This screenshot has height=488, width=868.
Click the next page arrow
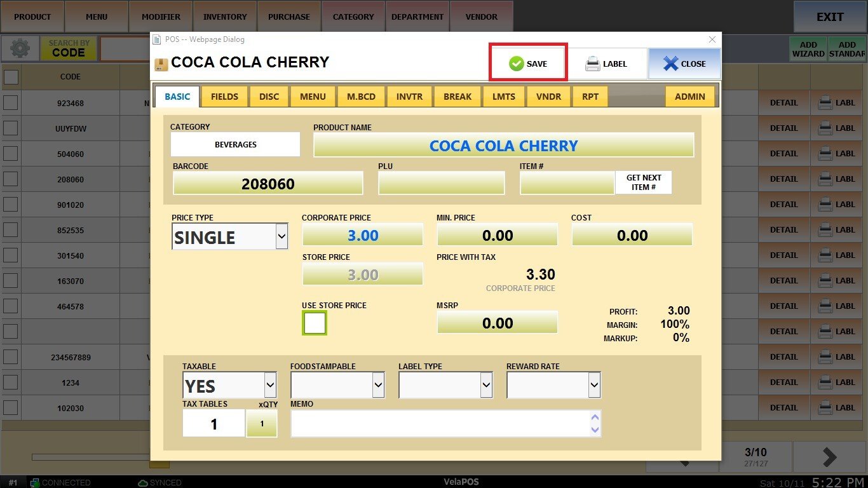[x=830, y=457]
